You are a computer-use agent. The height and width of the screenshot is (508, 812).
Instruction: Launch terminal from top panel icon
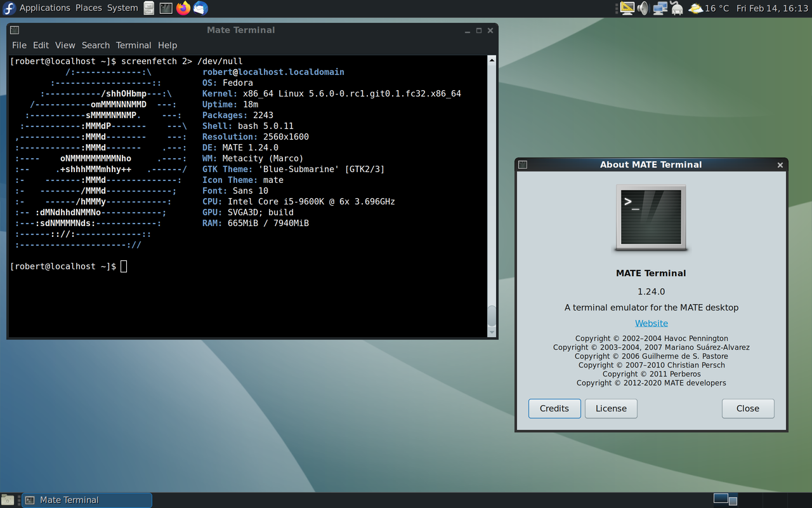(166, 8)
